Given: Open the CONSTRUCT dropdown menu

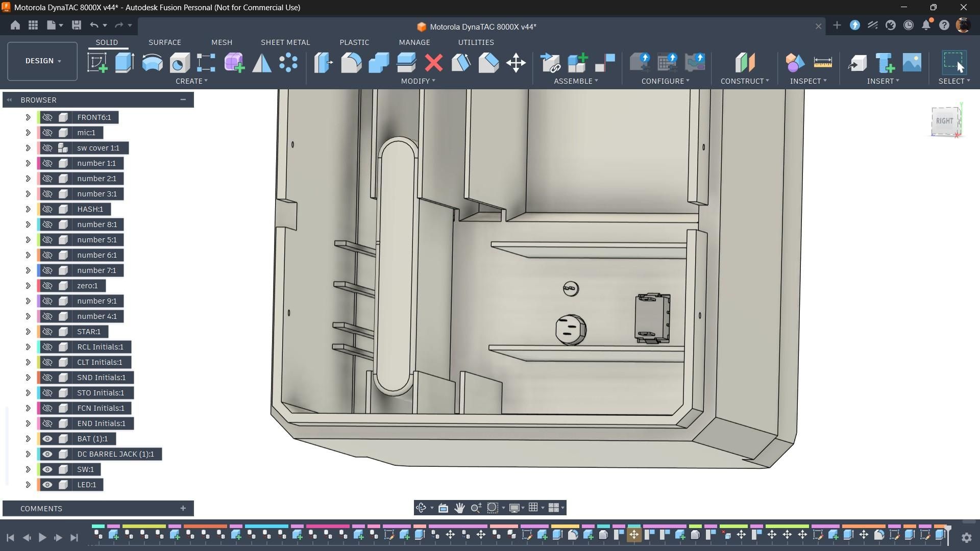Looking at the screenshot, I should click(x=745, y=81).
